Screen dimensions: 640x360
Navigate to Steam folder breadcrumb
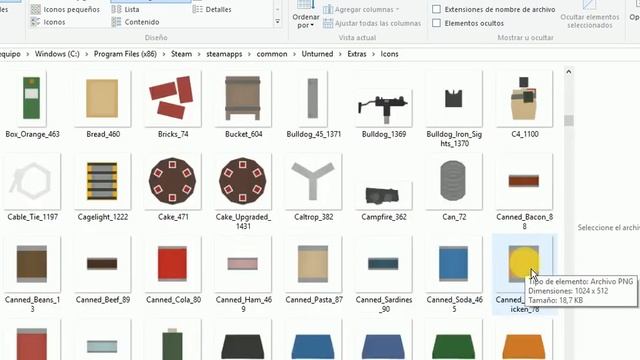coord(181,54)
